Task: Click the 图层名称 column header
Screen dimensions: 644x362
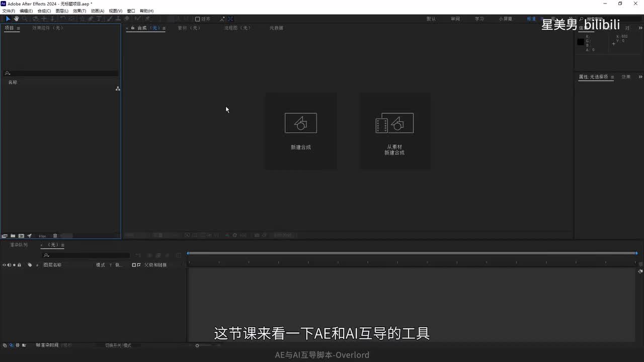Action: click(52, 265)
